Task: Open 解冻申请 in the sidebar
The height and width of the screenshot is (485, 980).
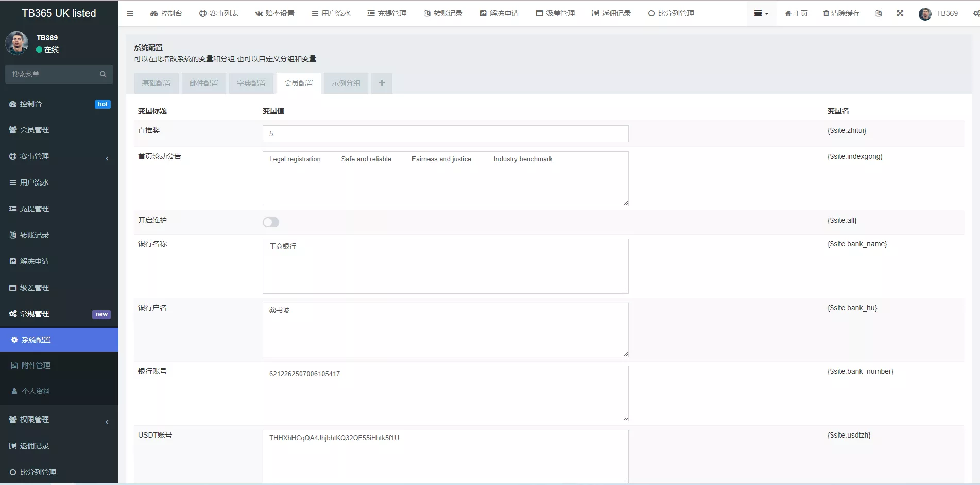Action: click(34, 261)
